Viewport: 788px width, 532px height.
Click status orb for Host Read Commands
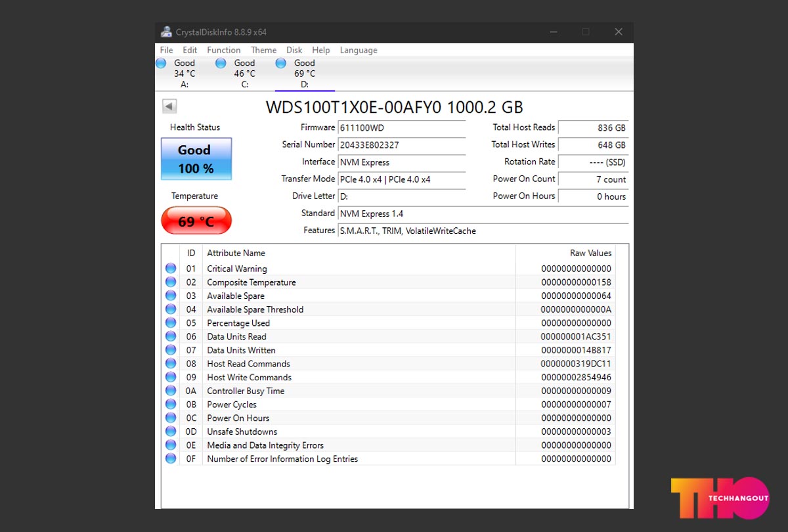(x=171, y=363)
